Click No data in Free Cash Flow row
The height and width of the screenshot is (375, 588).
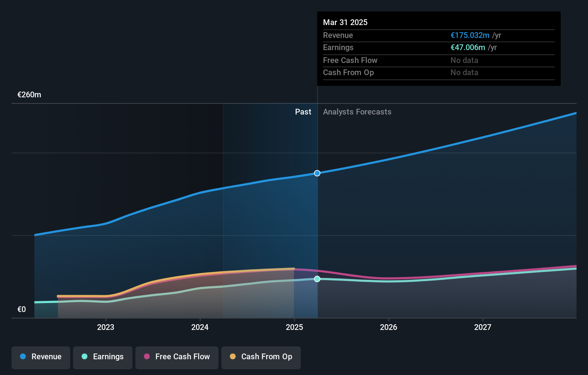pos(464,60)
